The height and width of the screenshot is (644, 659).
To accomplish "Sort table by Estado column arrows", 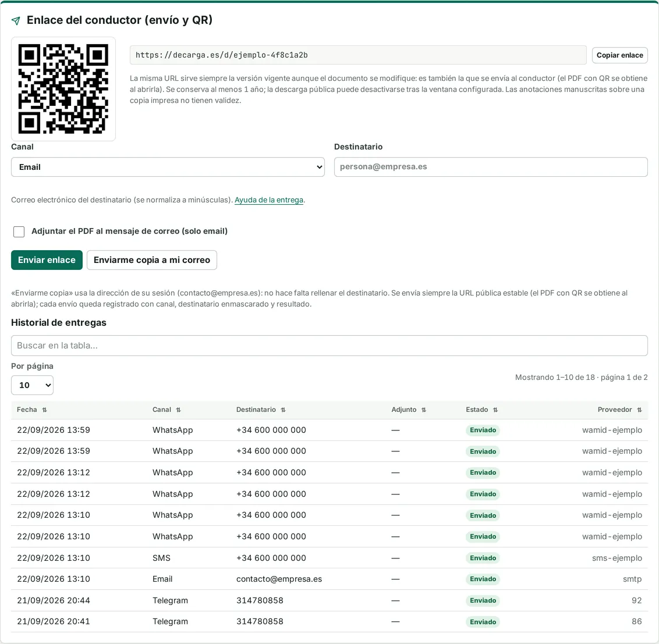I will [495, 410].
